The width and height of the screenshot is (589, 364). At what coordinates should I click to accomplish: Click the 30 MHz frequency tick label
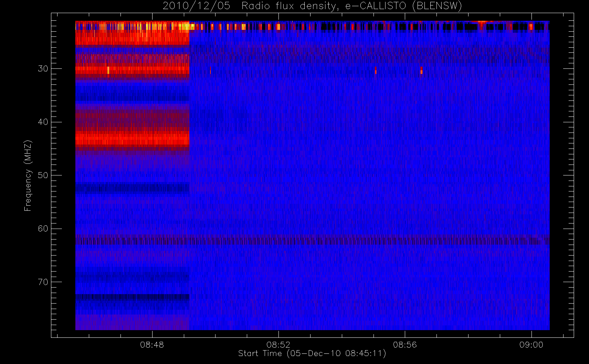[x=43, y=69]
